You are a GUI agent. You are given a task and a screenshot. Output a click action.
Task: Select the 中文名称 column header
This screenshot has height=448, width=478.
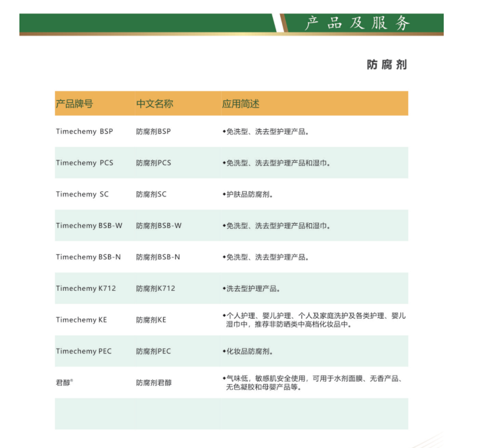pyautogui.click(x=155, y=103)
